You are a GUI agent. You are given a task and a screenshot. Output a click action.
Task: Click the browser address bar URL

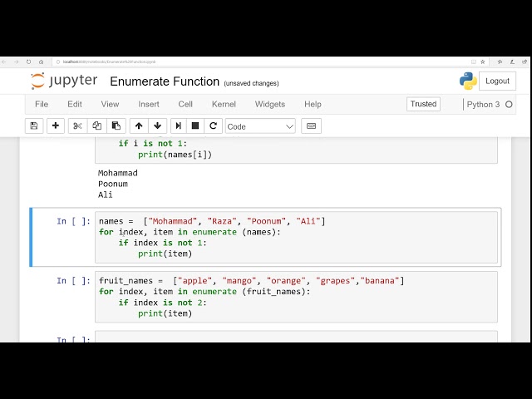coord(109,62)
